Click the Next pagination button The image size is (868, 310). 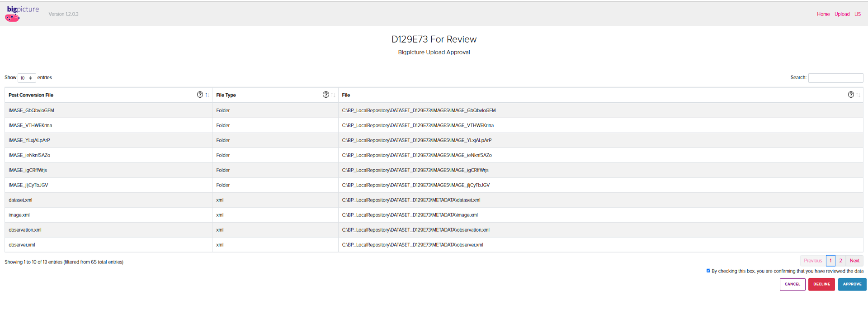coord(854,261)
